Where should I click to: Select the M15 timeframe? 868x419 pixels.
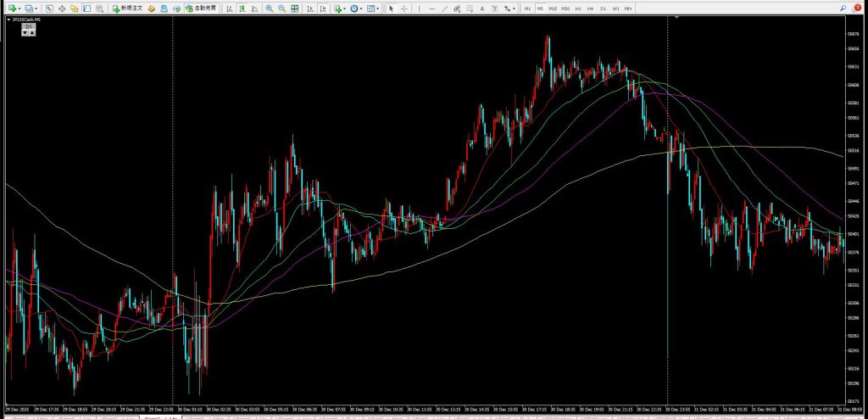[x=553, y=8]
